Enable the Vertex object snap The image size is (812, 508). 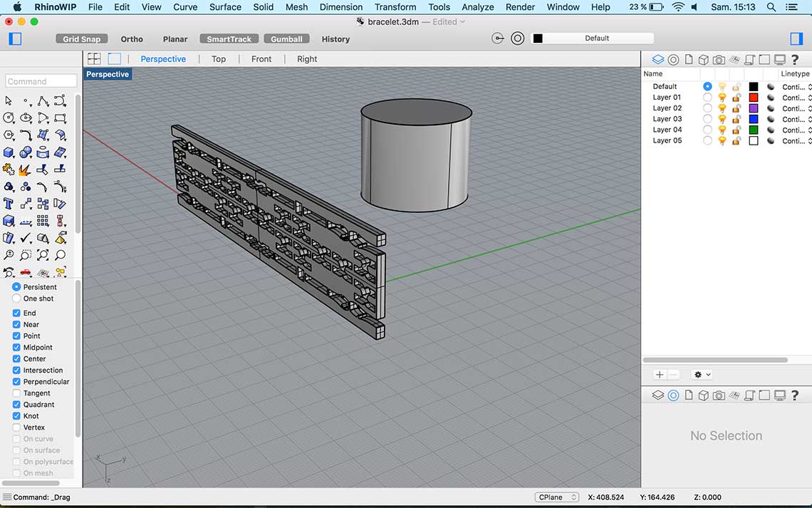click(16, 427)
